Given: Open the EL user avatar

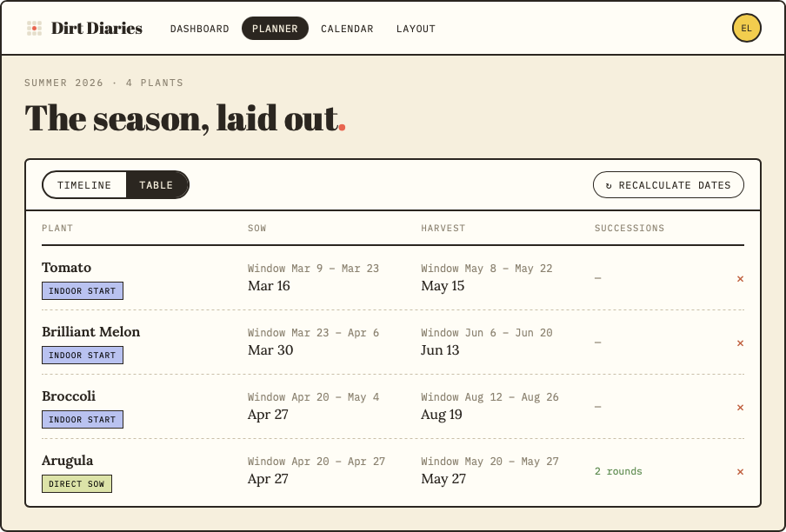Looking at the screenshot, I should click(x=746, y=28).
